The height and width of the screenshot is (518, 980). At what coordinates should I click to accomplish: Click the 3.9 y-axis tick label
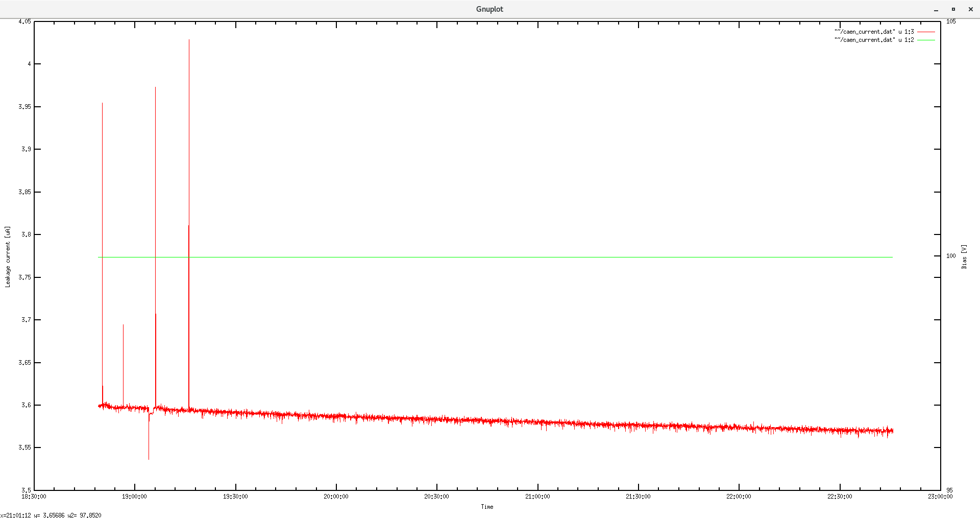26,149
